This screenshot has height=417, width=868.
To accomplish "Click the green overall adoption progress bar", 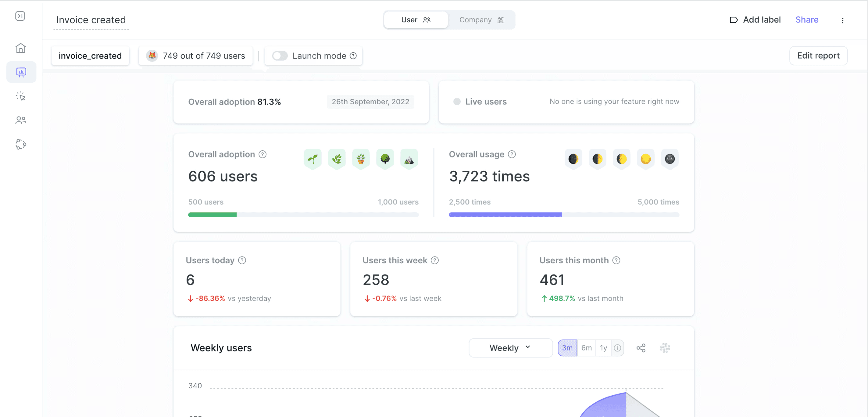I will click(212, 215).
